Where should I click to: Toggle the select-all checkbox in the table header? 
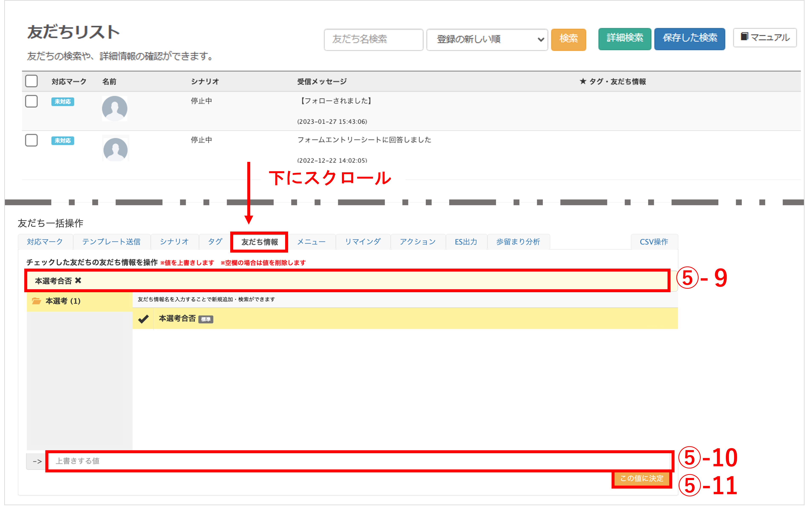tap(31, 81)
